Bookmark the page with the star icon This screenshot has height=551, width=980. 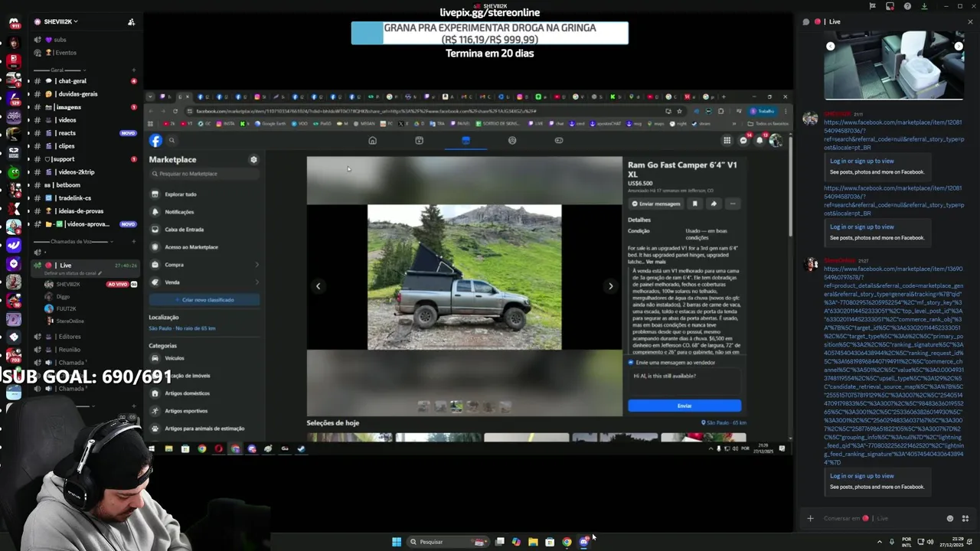click(x=679, y=111)
